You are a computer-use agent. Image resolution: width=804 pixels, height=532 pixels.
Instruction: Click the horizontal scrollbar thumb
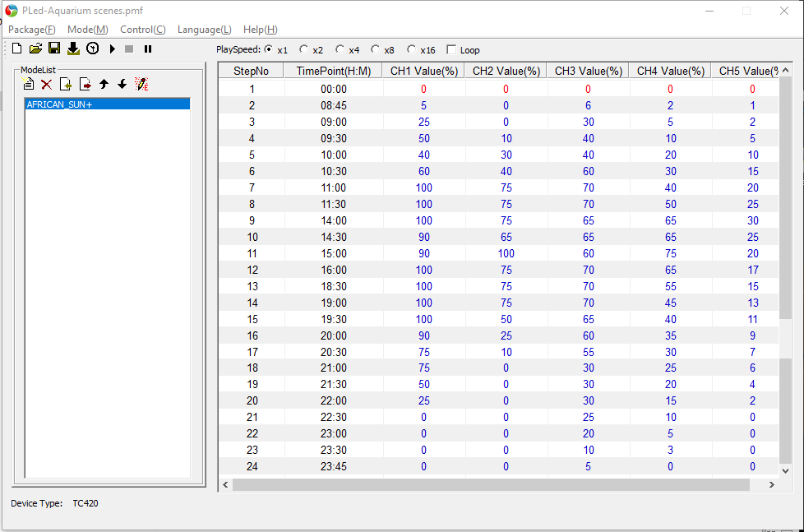[491, 485]
